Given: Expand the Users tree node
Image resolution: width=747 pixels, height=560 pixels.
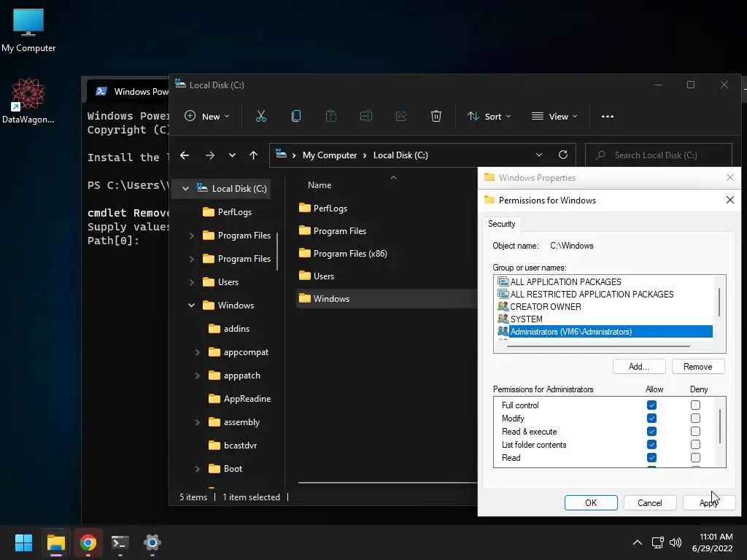Looking at the screenshot, I should coord(192,282).
